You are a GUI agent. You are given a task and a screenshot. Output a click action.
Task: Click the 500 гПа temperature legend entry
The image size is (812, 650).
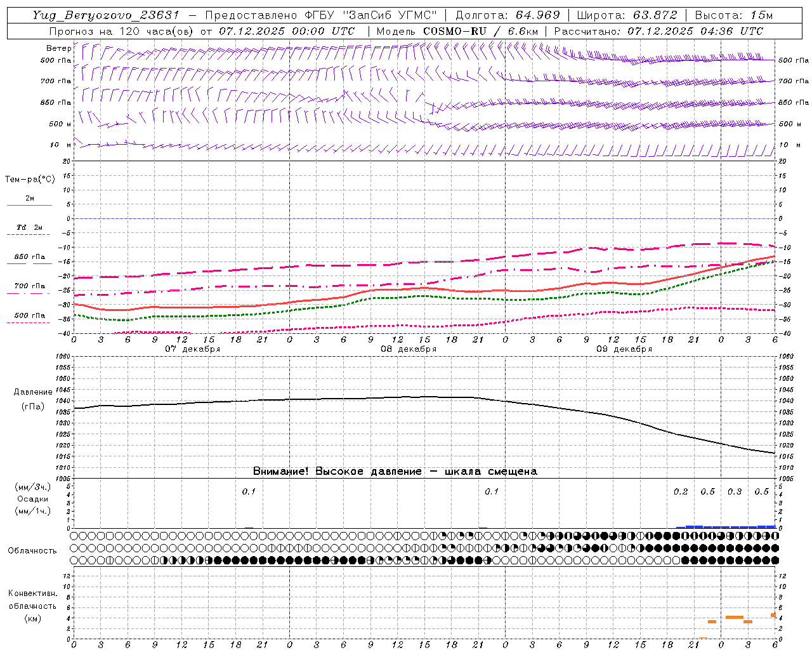click(x=29, y=315)
